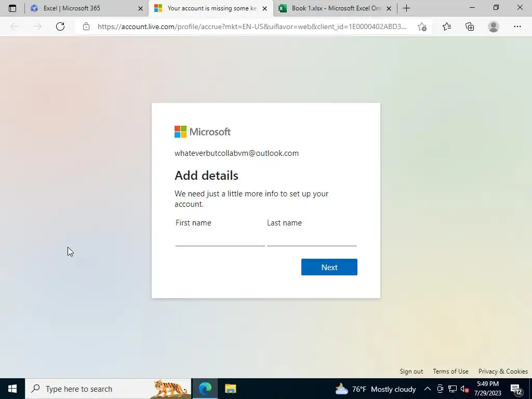
Task: Select the 'Your account is missing' tab
Action: 210,8
